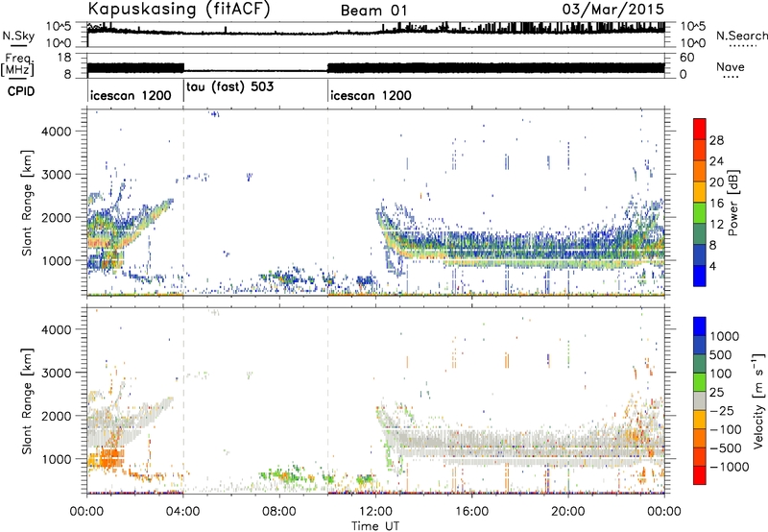
Task: Click the velocity panel 'Slant Range [km]' label
Action: (28, 400)
